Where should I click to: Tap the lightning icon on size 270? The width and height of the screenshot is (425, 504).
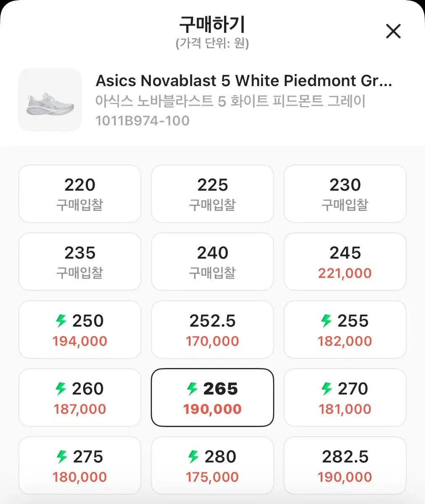(x=327, y=389)
